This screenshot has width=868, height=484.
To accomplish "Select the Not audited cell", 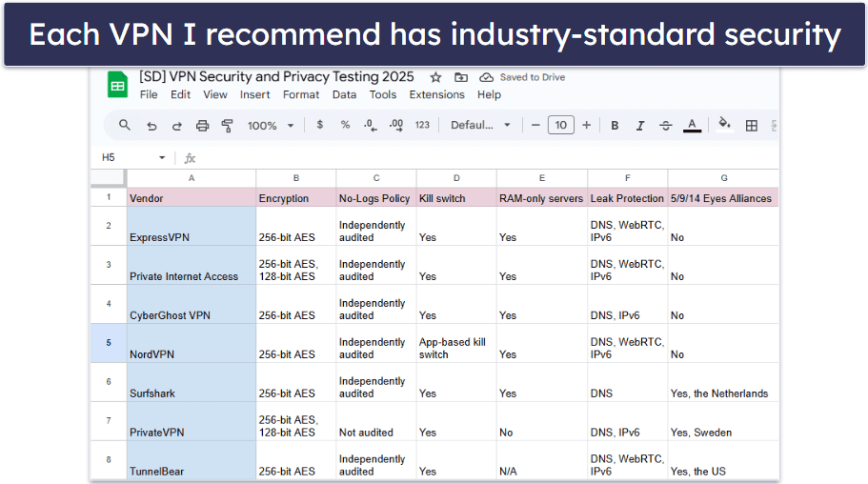I will click(376, 421).
